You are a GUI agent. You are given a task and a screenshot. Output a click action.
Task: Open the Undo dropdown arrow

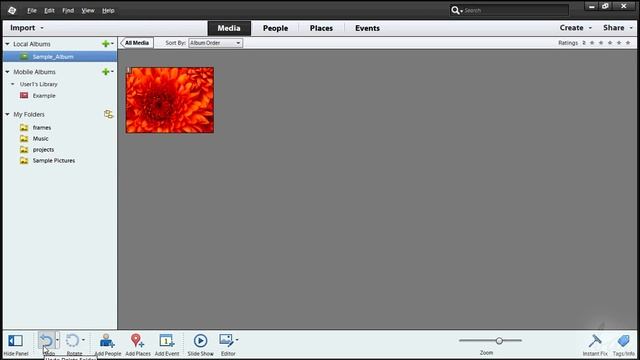(x=58, y=340)
